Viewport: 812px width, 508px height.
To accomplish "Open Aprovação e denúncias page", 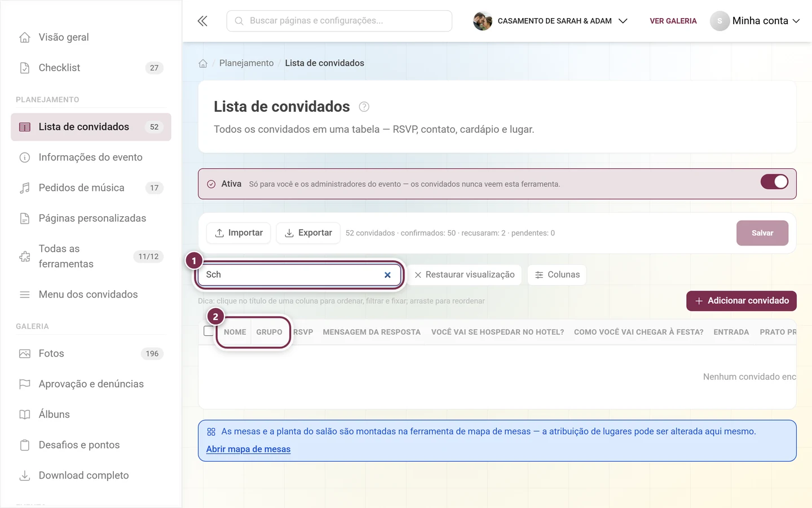I will coord(91,384).
